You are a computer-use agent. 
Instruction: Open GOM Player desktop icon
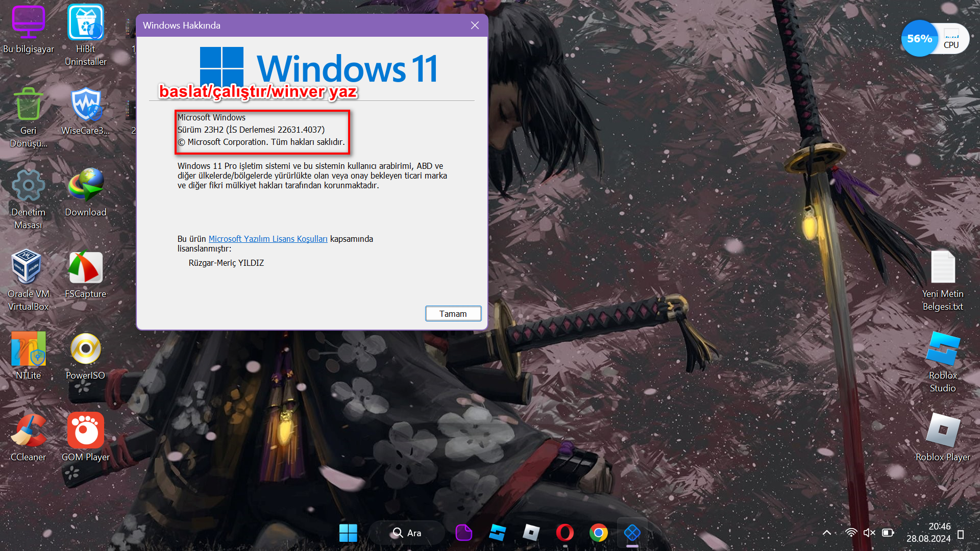(85, 431)
